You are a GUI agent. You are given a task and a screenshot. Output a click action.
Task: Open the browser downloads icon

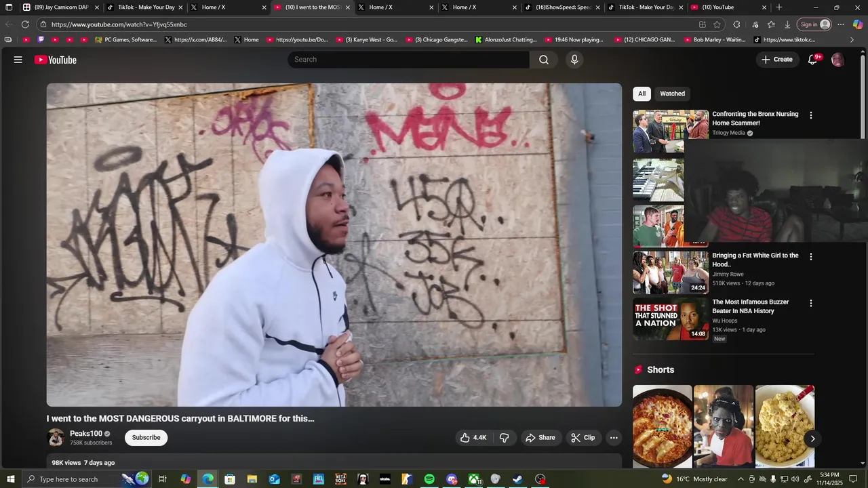click(787, 24)
